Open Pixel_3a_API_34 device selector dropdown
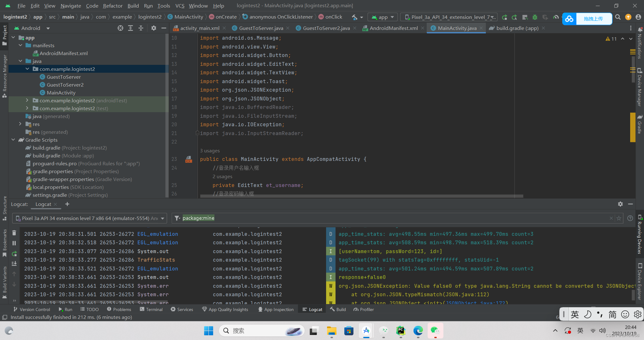The height and width of the screenshot is (340, 644). click(449, 17)
